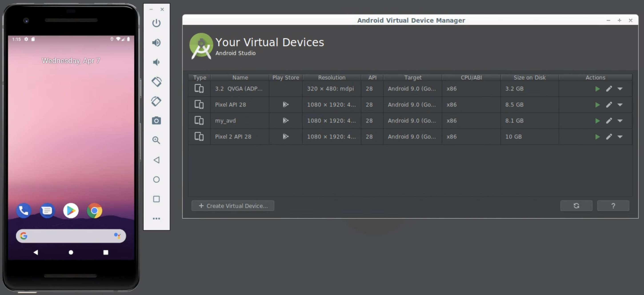Click Create Virtual Device button
Viewport: 644px width, 295px height.
233,206
